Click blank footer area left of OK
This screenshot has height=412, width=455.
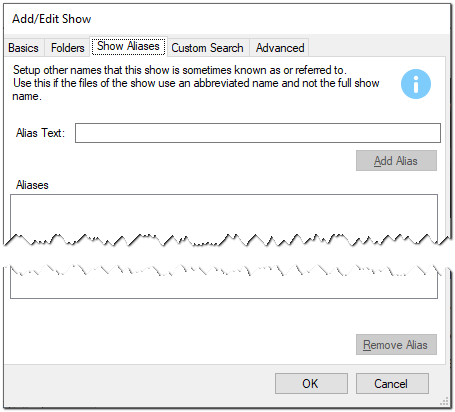(139, 383)
